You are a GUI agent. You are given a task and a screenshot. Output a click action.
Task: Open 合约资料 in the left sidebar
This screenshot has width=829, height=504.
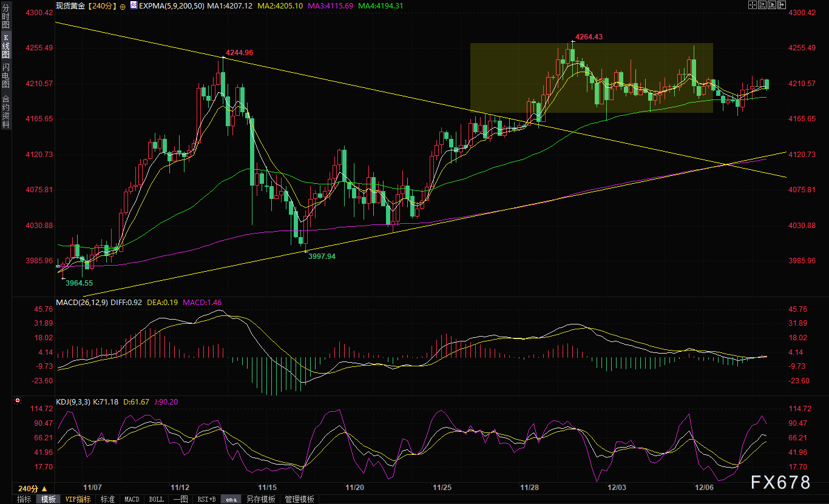tap(5, 112)
